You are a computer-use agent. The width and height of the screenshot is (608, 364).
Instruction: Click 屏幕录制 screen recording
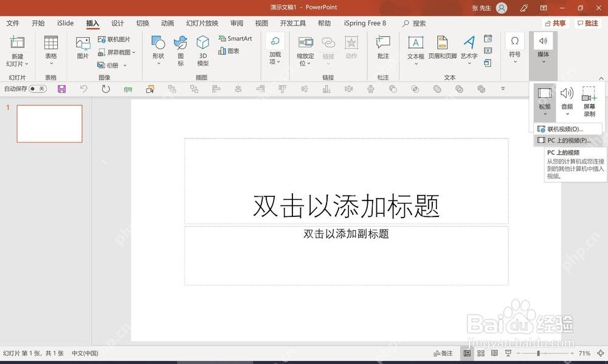tap(589, 102)
